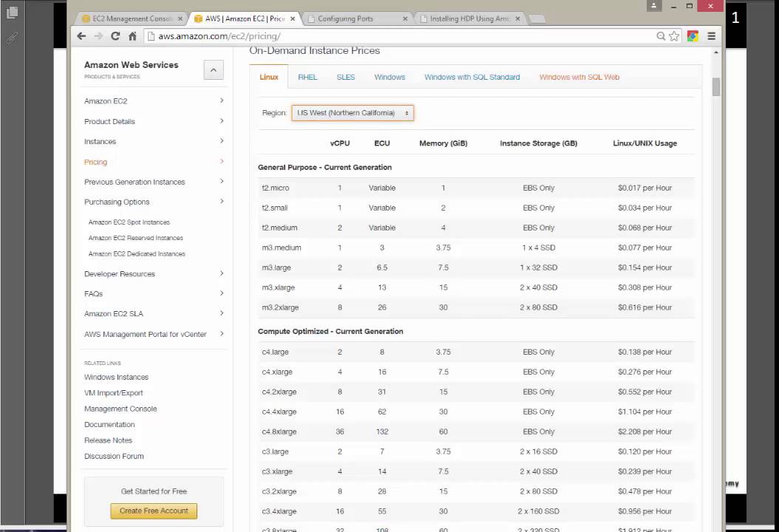This screenshot has width=779, height=532.
Task: Open the browser home page icon
Action: [132, 35]
